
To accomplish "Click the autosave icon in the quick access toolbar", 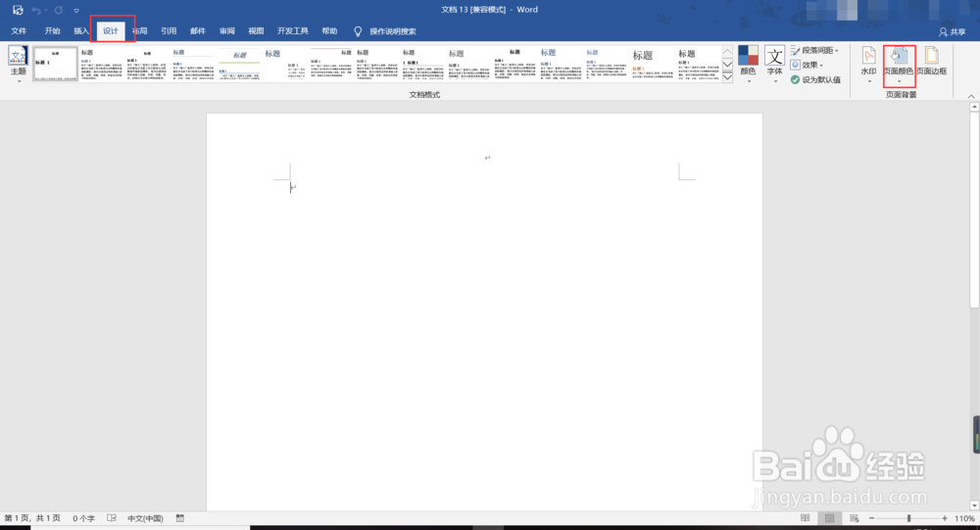I will click(18, 10).
